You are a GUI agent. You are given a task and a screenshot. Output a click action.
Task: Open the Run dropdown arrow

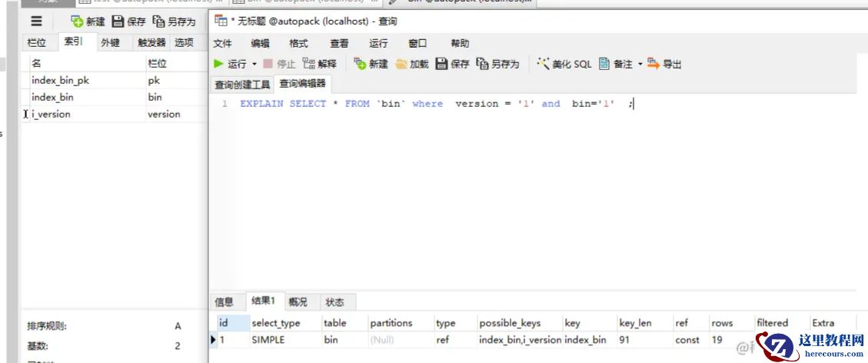point(254,64)
